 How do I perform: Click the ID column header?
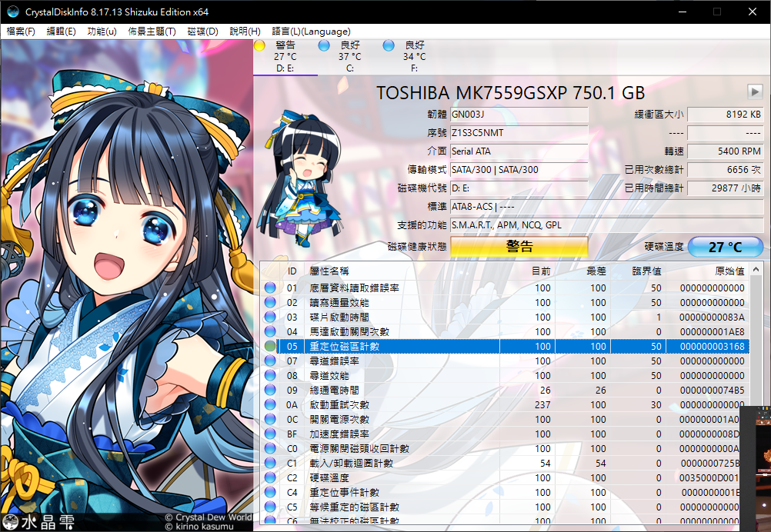click(292, 271)
